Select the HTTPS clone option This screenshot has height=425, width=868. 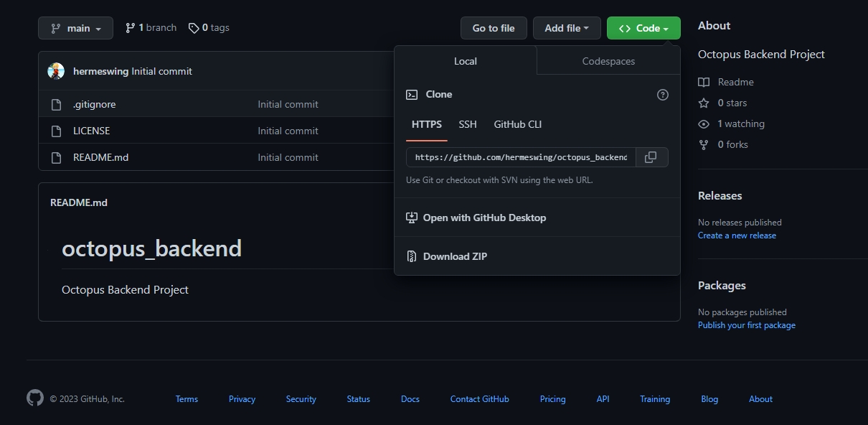pos(427,124)
